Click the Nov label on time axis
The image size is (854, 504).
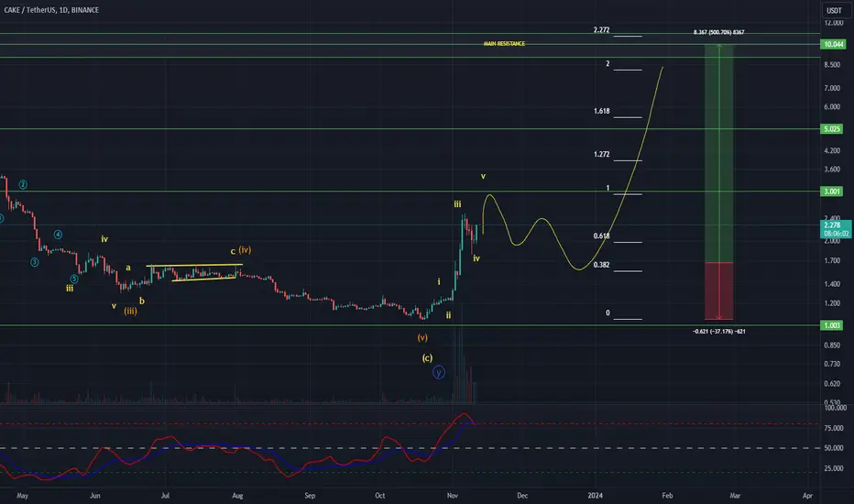(452, 495)
